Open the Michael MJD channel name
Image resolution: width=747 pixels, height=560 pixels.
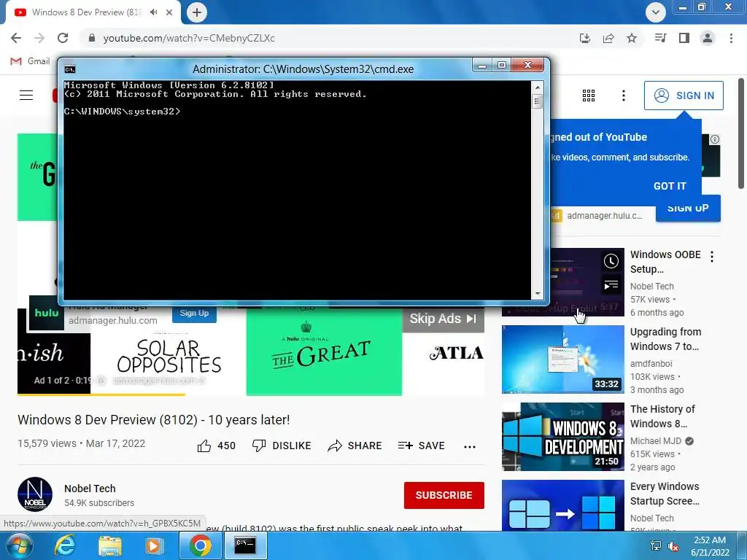[x=656, y=441]
